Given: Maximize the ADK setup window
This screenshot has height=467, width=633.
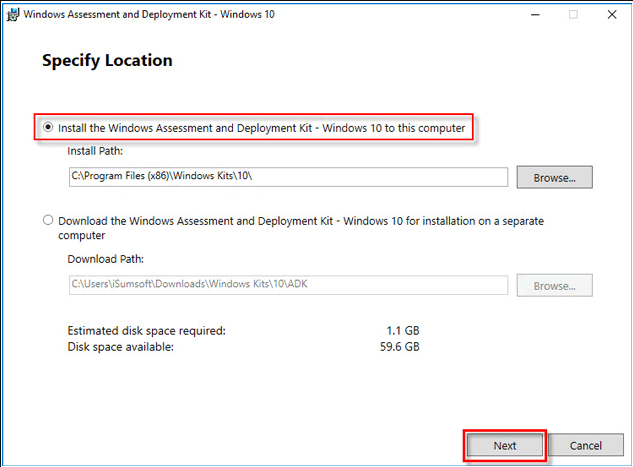Looking at the screenshot, I should tap(573, 14).
